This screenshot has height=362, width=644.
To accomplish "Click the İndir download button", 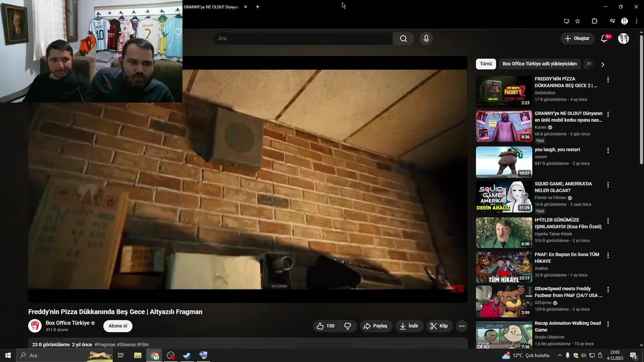I will 409,326.
